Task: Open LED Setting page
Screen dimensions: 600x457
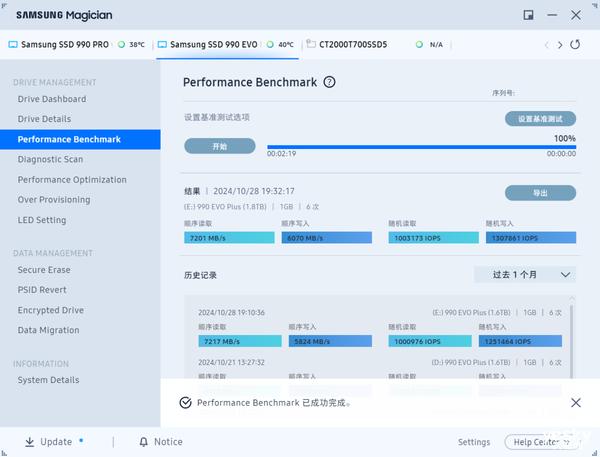Action: coord(42,220)
